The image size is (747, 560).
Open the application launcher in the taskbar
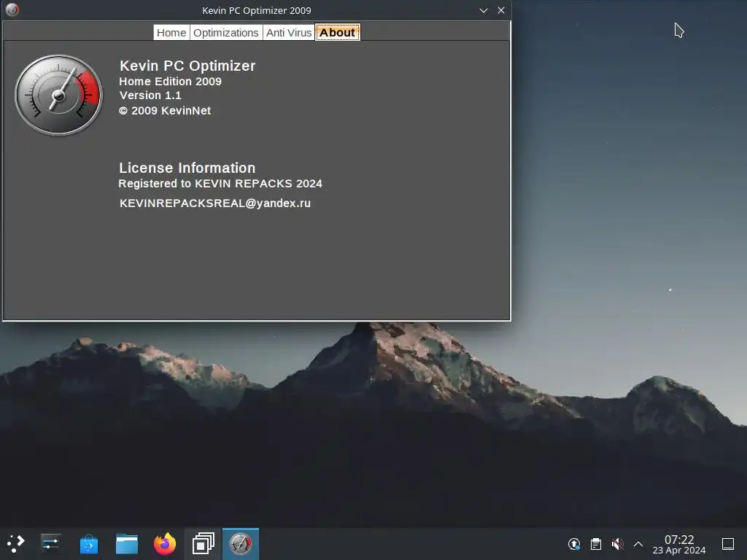click(15, 543)
